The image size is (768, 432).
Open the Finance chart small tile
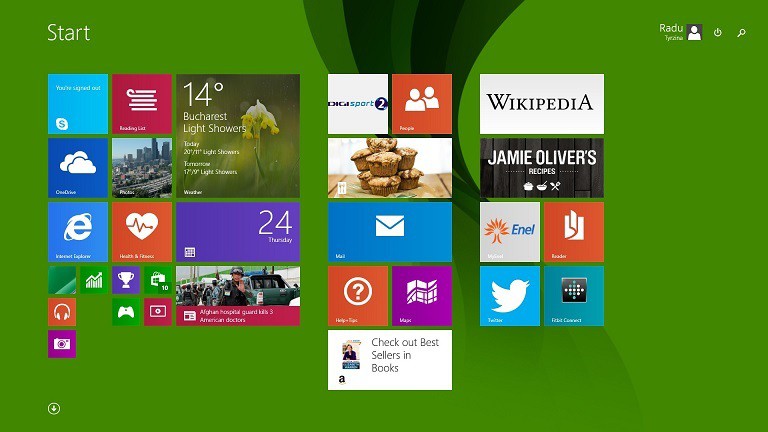94,280
